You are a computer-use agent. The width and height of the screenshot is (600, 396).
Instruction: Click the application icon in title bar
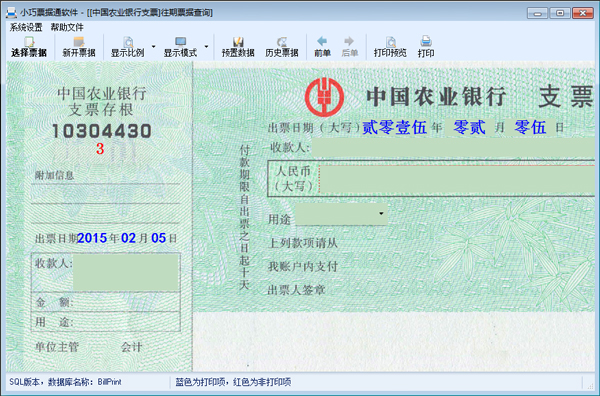pyautogui.click(x=11, y=12)
